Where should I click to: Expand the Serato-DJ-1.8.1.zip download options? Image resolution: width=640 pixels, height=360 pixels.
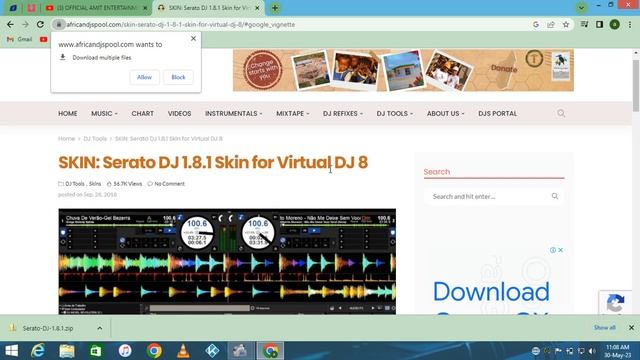(x=100, y=328)
